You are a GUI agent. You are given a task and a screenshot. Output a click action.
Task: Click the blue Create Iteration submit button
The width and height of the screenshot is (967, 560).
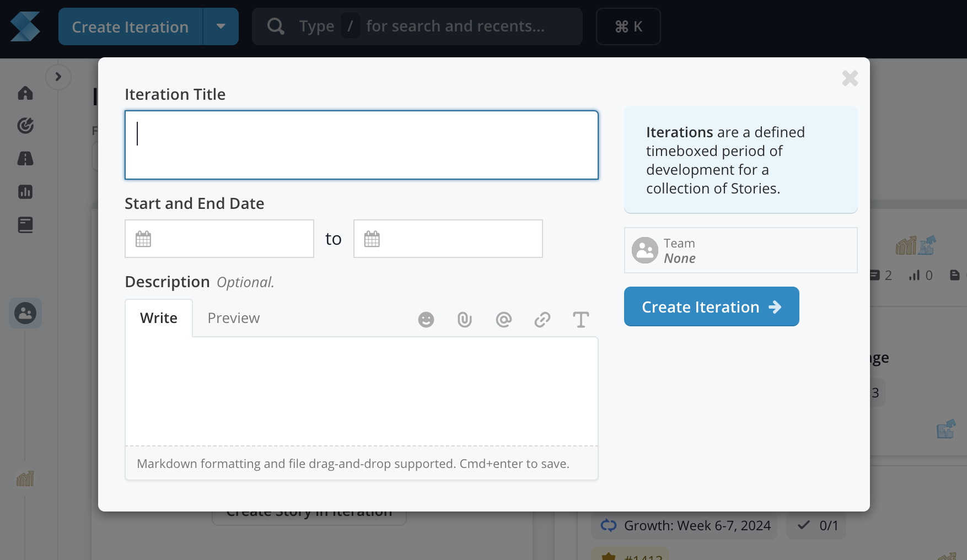[712, 306]
